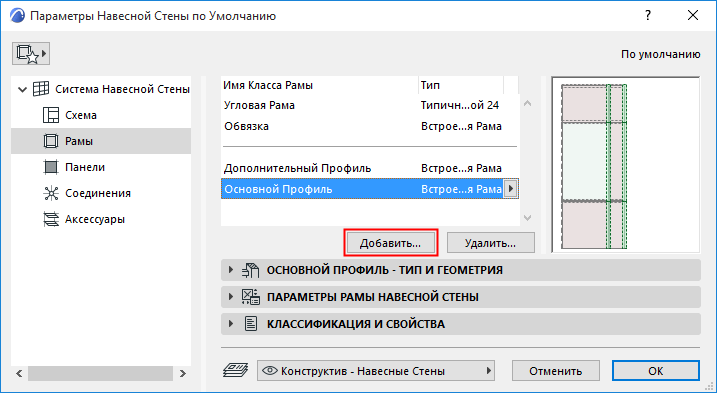
Task: Click the left tree horizontal scrollbar thumb
Action: coord(100,374)
